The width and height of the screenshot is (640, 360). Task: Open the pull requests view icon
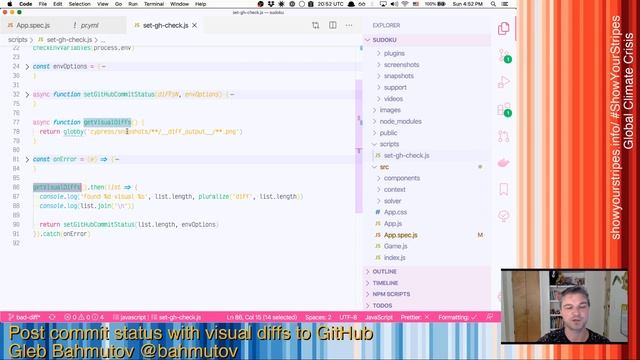[504, 136]
